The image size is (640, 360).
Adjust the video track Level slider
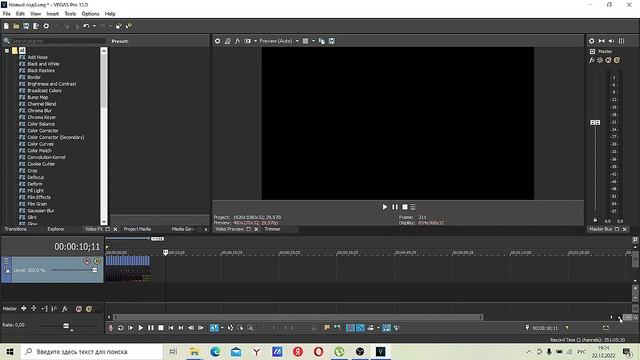click(95, 270)
